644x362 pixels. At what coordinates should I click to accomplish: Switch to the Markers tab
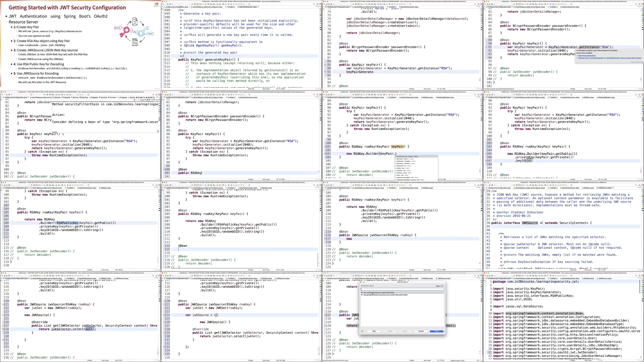click(57, 97)
